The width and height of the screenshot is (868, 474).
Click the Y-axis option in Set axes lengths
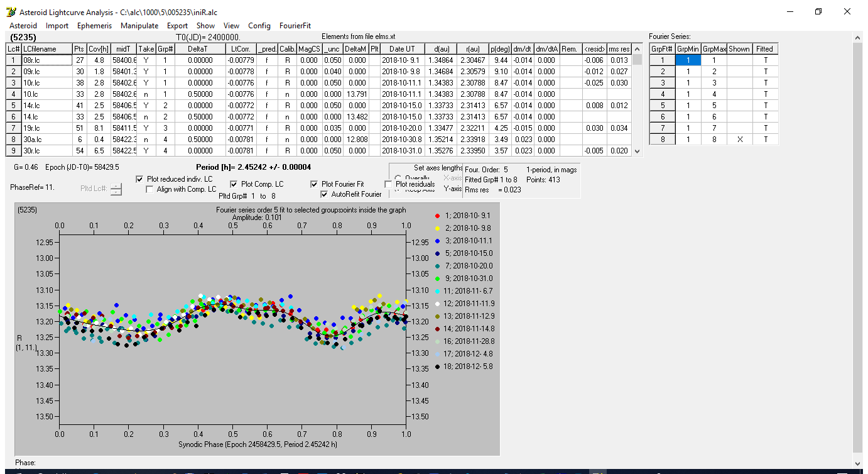tap(453, 189)
